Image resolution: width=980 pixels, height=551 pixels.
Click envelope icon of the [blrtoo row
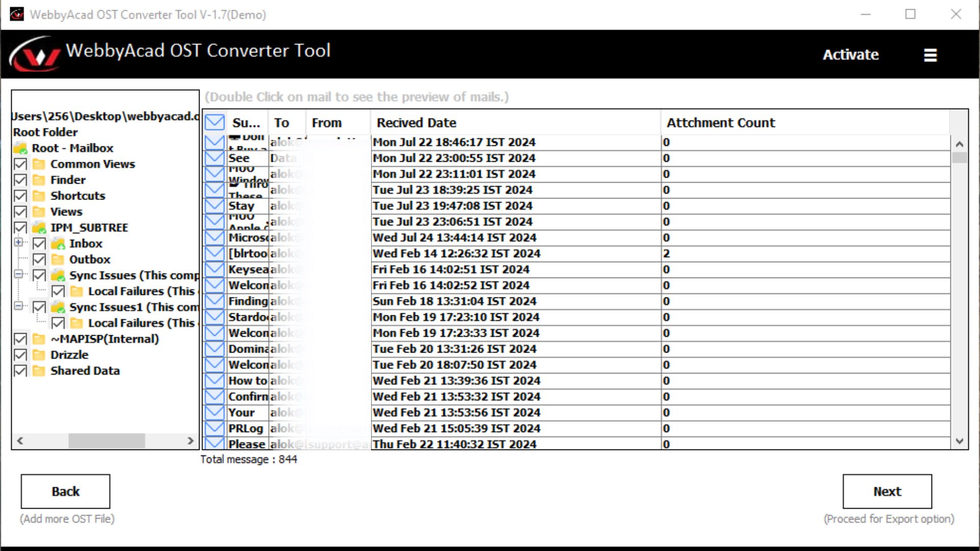(214, 253)
